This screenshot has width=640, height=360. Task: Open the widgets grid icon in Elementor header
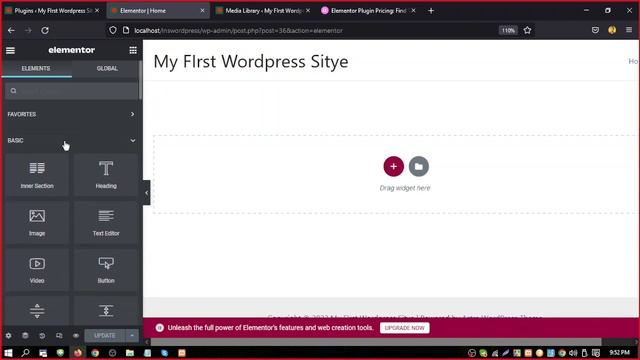point(133,50)
